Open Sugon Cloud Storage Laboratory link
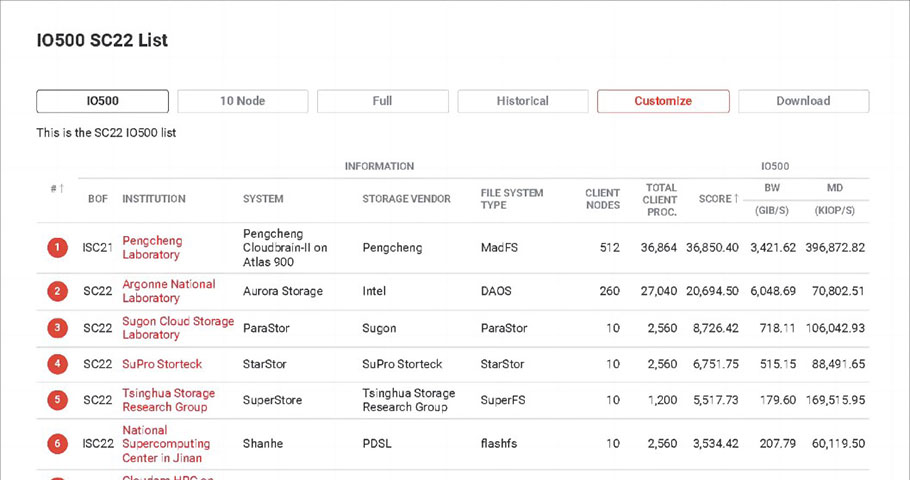This screenshot has width=910, height=480. click(178, 328)
